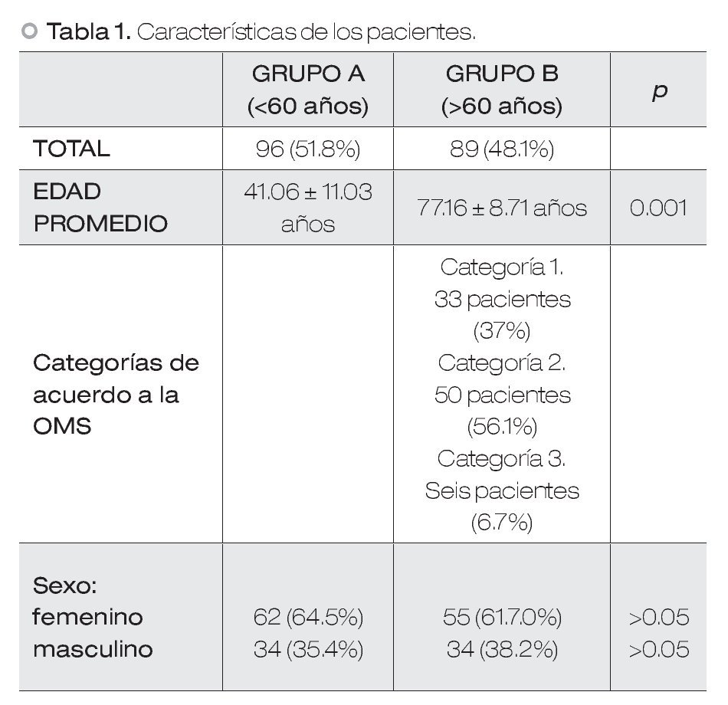Select the 41.06 ± 11.03 años cell

pos(308,208)
